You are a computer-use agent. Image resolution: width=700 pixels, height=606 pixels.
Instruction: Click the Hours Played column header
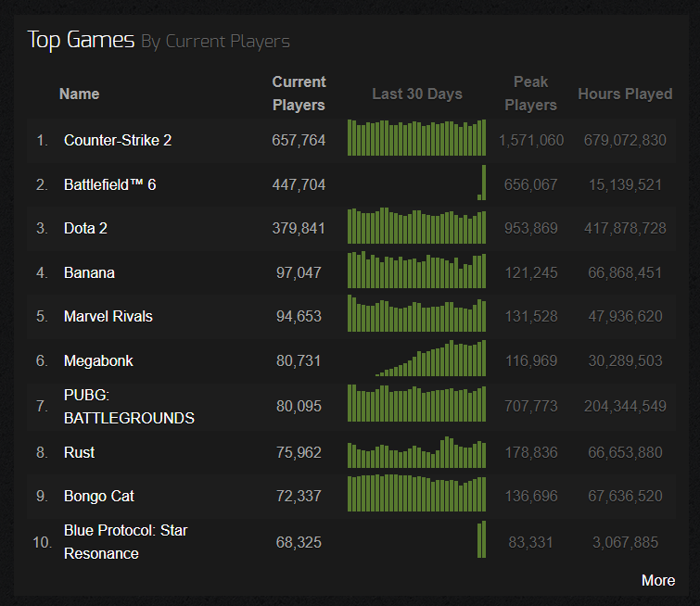[625, 94]
